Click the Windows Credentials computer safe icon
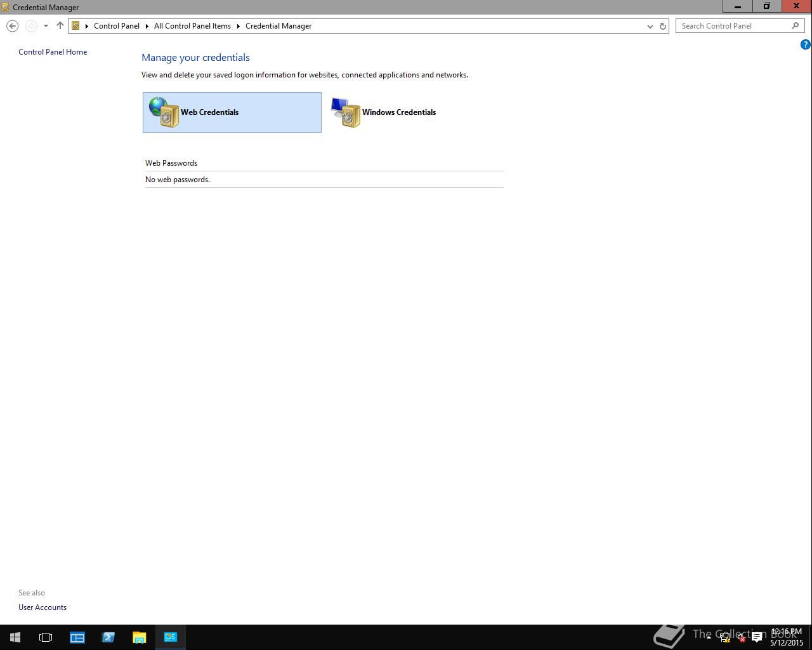Image resolution: width=812 pixels, height=650 pixels. pos(346,112)
